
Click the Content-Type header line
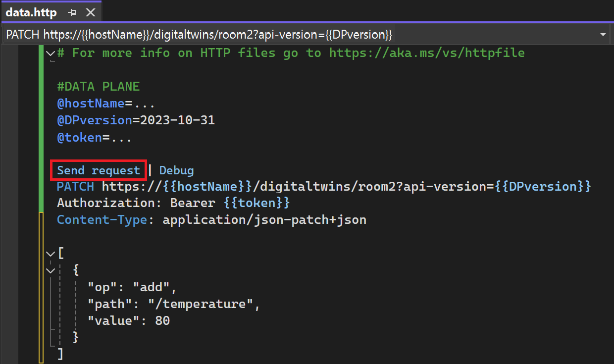tap(173, 219)
